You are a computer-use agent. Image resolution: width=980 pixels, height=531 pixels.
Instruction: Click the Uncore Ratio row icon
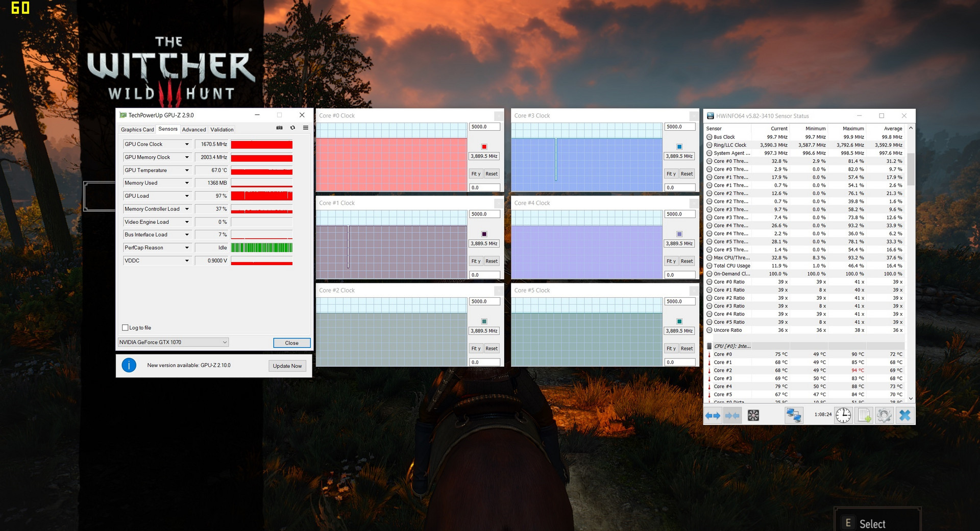pyautogui.click(x=709, y=330)
